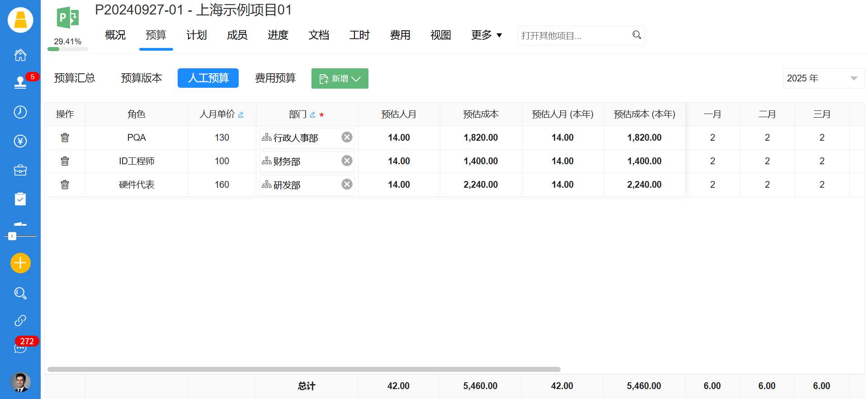Open the 2025 年 year dropdown

click(823, 78)
